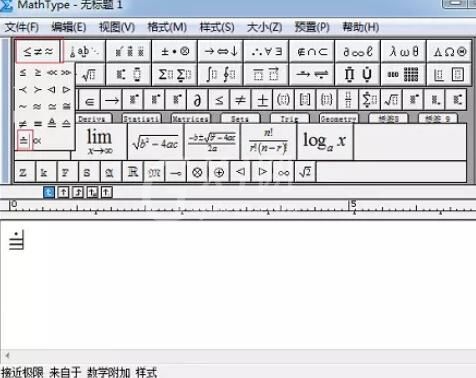476x378 pixels.
Task: Open the 编辑(E) menu
Action: (x=69, y=27)
